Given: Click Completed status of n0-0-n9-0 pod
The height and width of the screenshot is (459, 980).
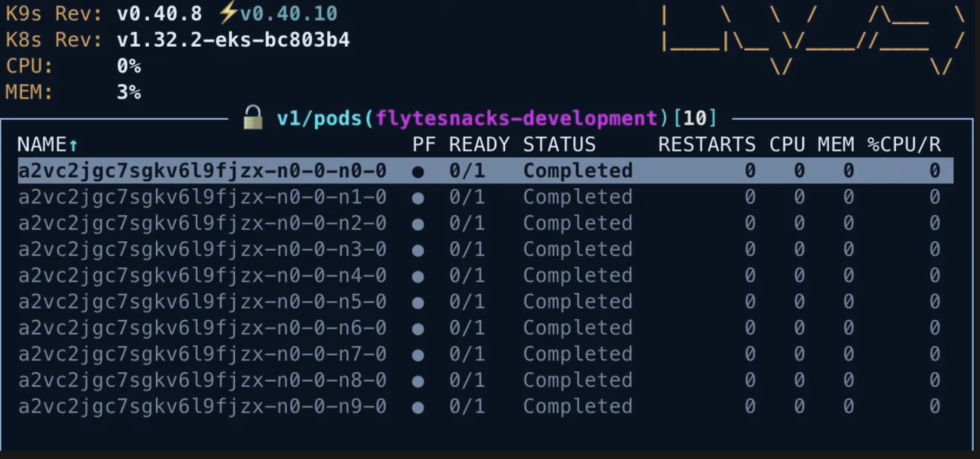Looking at the screenshot, I should [x=578, y=407].
